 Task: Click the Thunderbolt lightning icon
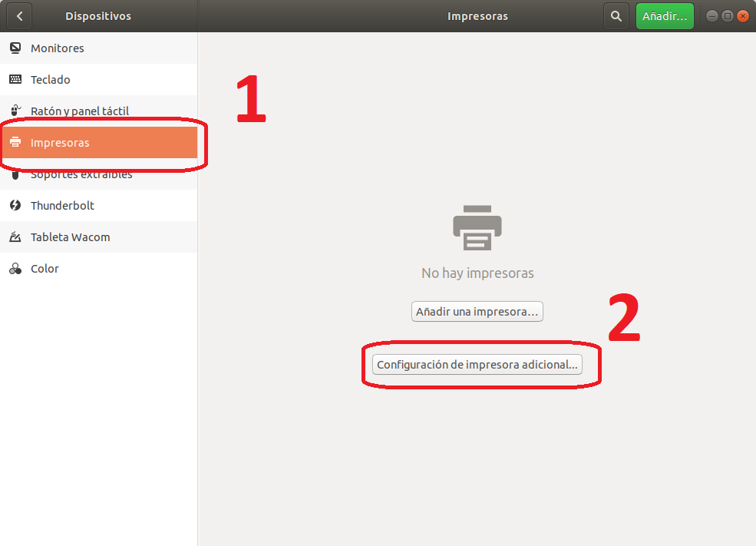tap(15, 205)
